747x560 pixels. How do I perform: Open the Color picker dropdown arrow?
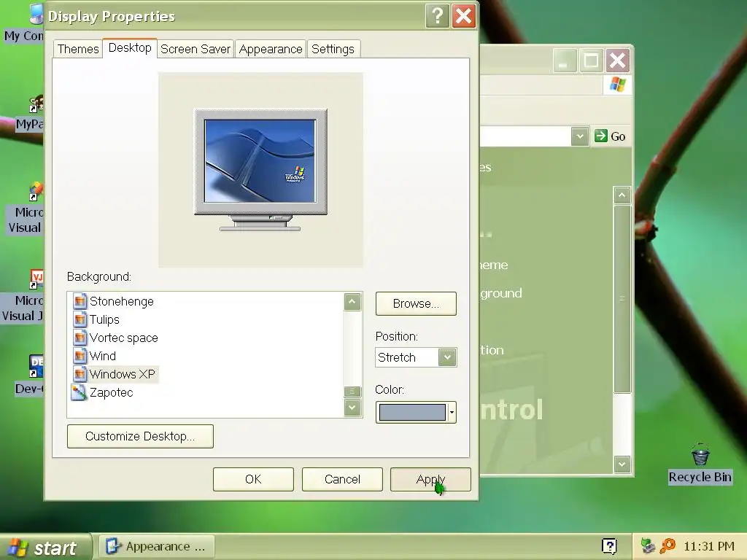tap(452, 413)
